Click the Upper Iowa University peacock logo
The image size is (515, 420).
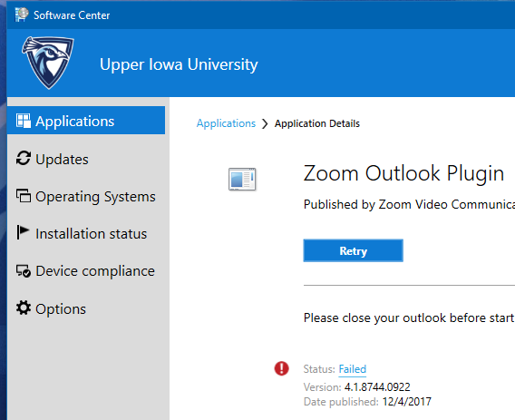48,63
